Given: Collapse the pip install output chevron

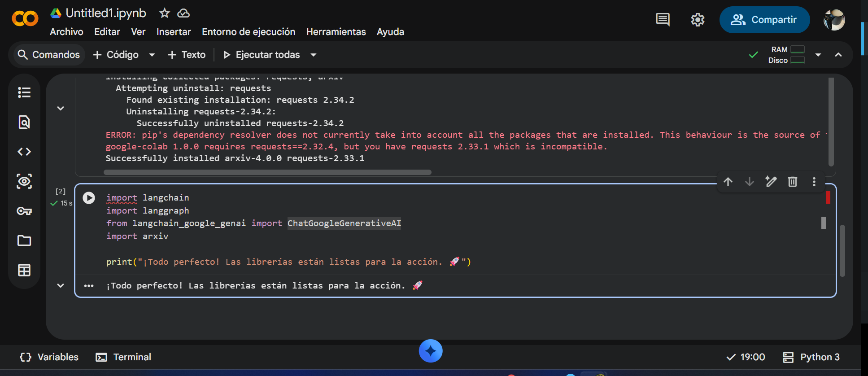Looking at the screenshot, I should [x=61, y=108].
